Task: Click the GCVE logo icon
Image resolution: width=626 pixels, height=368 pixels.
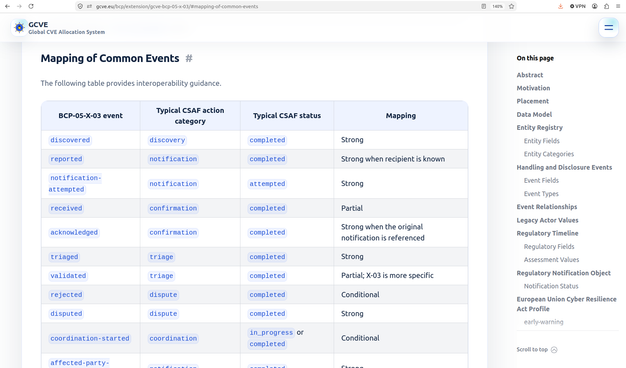Action: (x=19, y=28)
